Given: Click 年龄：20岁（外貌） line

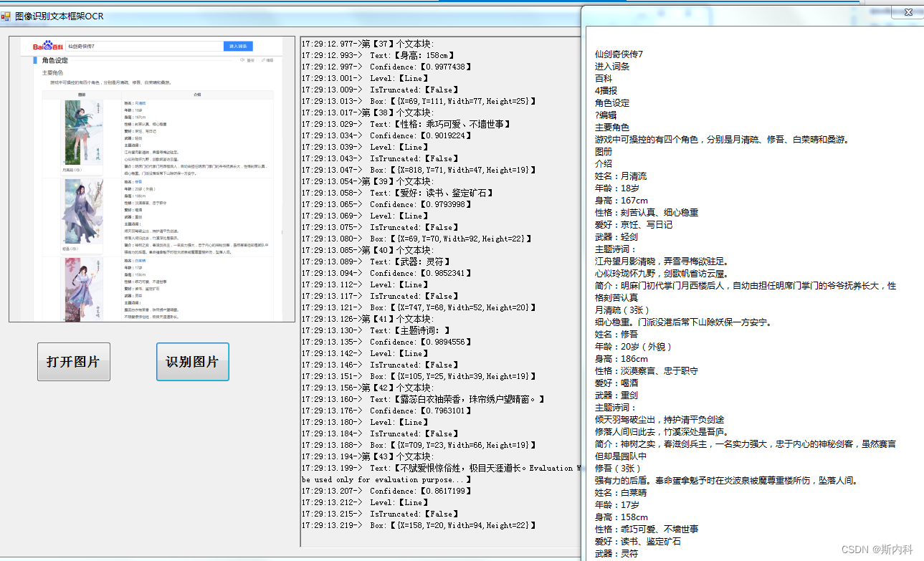Looking at the screenshot, I should point(634,347).
